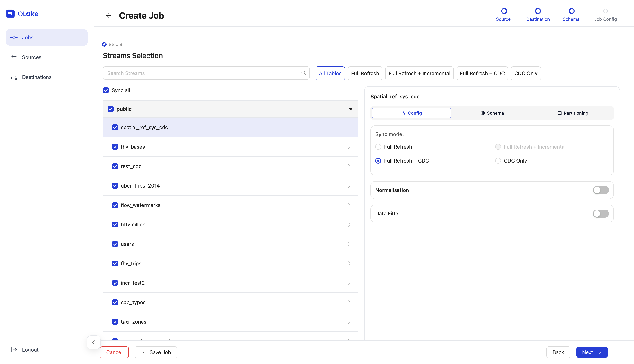Viewport: 634px width, 364px height.
Task: Click the Source step circle
Action: (x=504, y=11)
